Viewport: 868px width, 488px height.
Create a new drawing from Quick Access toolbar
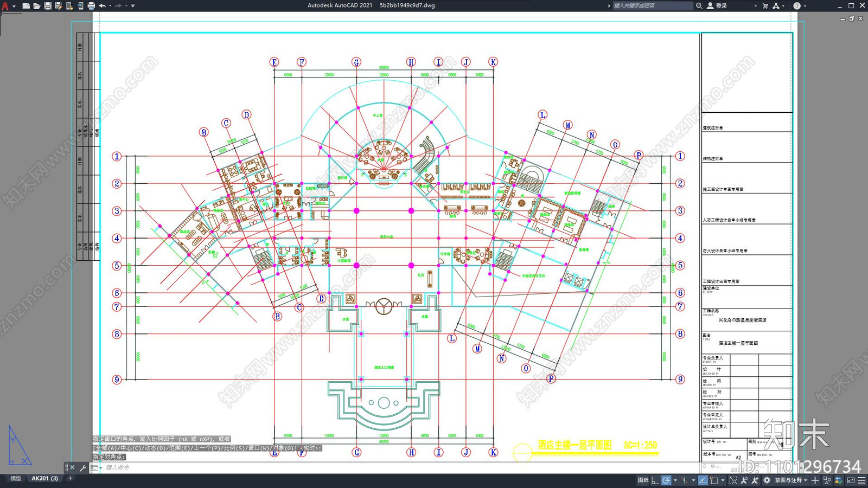[x=25, y=6]
